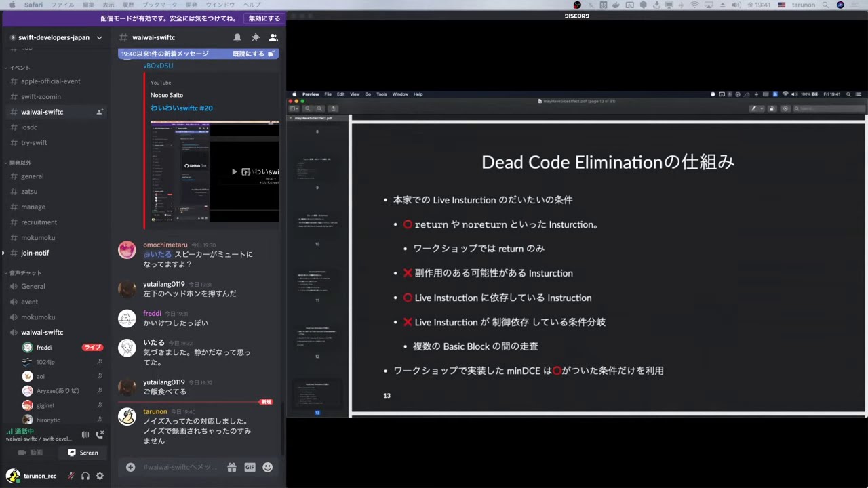Open swift-developers-japan server dropdown
This screenshot has height=488, width=868.
[x=58, y=38]
